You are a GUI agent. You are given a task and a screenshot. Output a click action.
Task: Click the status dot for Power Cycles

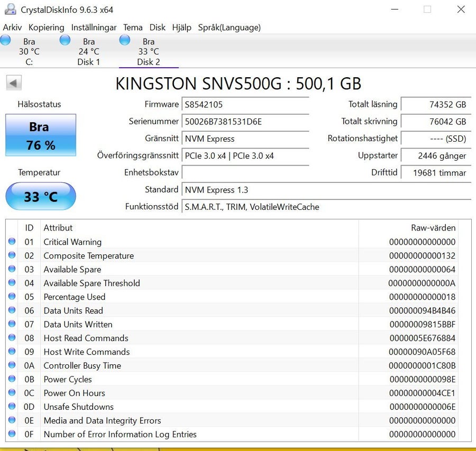coord(12,379)
